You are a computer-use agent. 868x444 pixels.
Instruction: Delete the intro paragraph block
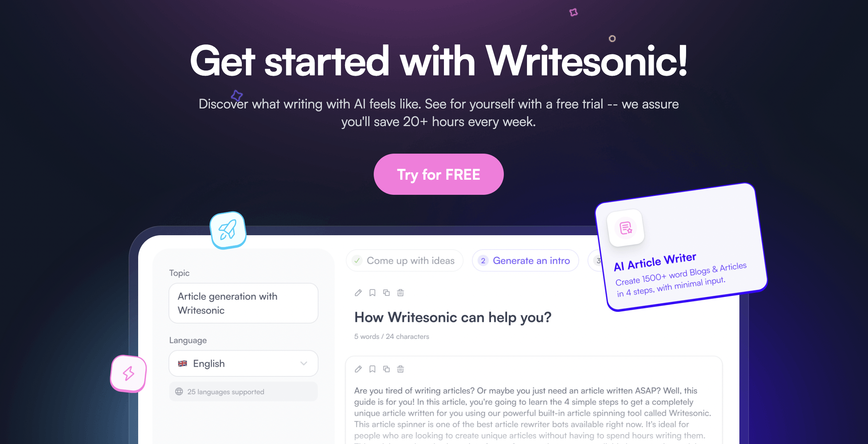coord(401,369)
